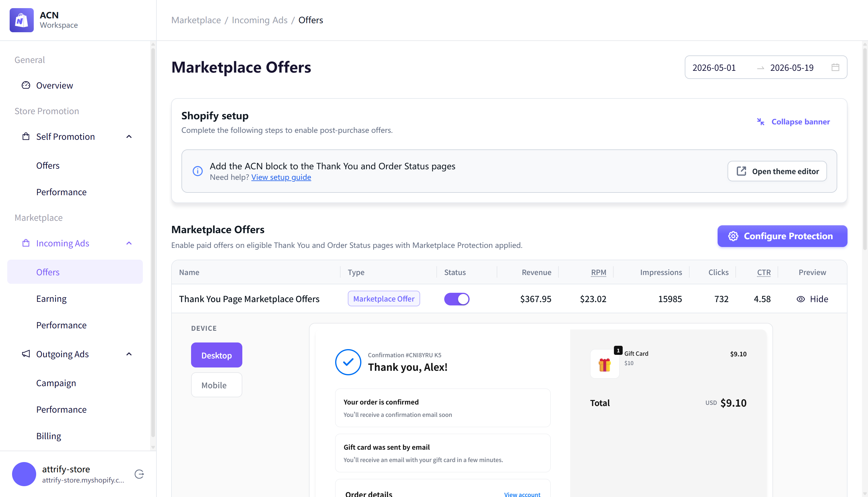Open the View setup guide link
This screenshot has width=868, height=497.
click(281, 177)
